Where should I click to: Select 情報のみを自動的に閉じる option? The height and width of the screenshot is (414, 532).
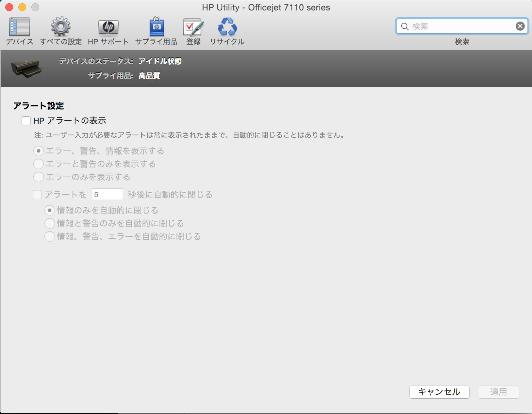[x=50, y=210]
